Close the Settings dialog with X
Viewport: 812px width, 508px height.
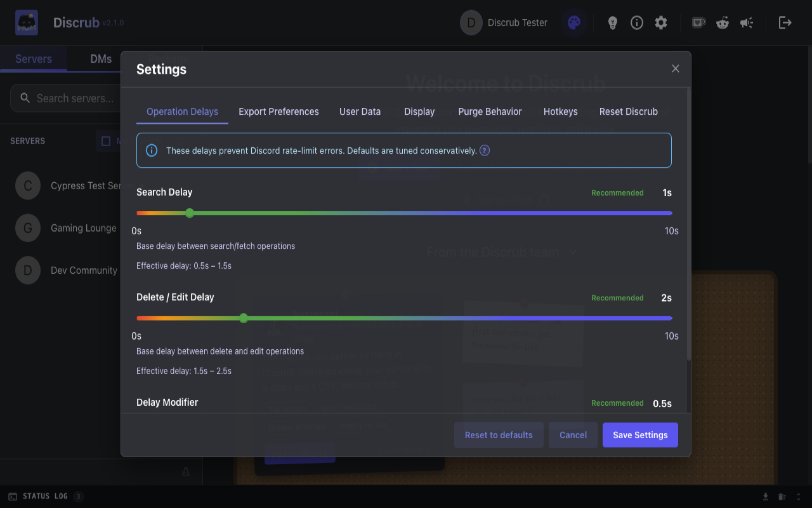coord(676,69)
